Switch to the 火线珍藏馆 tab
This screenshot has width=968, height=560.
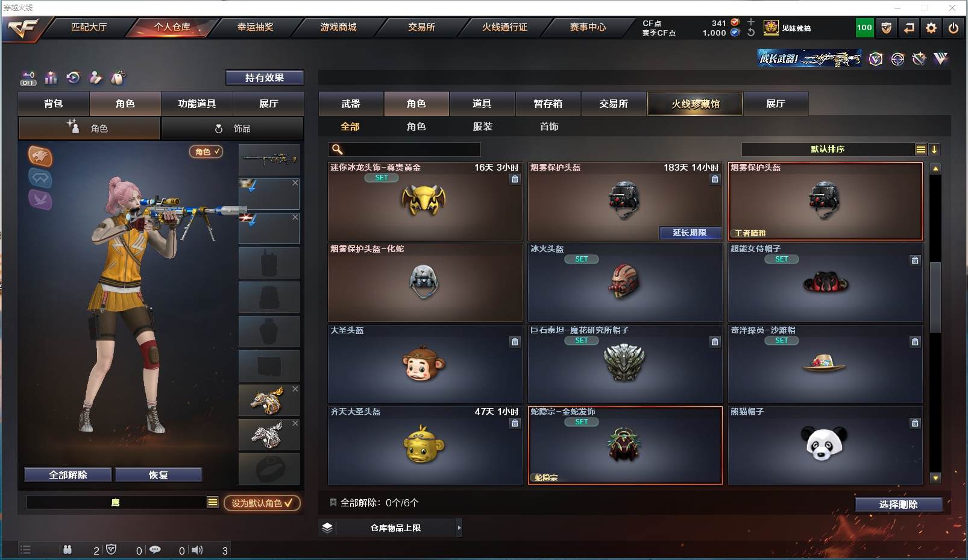coord(695,104)
